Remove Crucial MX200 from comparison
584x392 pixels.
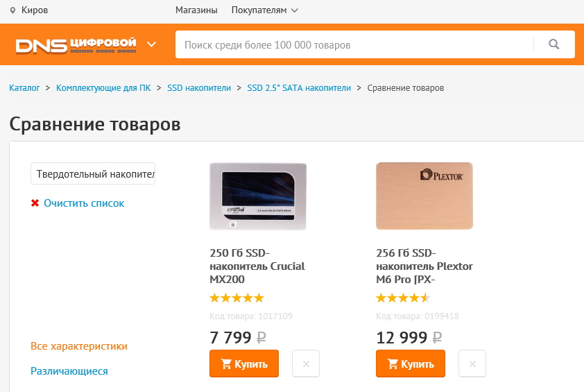[306, 364]
